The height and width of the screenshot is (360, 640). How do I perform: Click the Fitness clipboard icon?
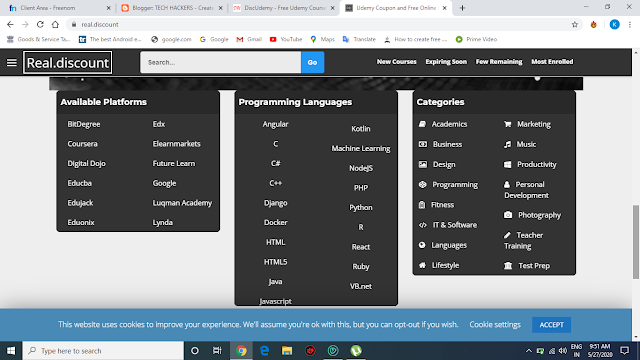click(422, 204)
